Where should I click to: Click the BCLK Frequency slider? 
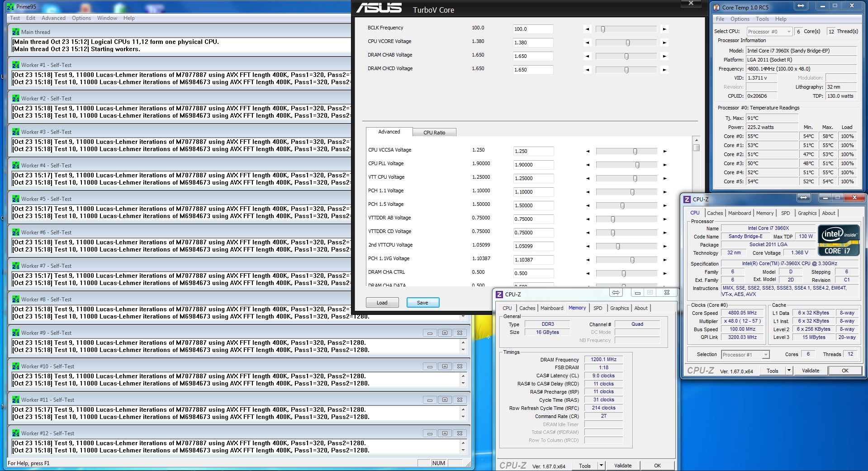(x=626, y=29)
